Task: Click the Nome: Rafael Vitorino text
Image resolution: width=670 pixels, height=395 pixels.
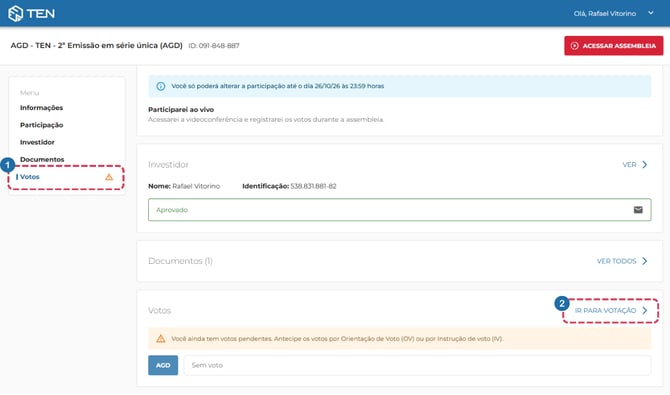Action: coord(184,186)
